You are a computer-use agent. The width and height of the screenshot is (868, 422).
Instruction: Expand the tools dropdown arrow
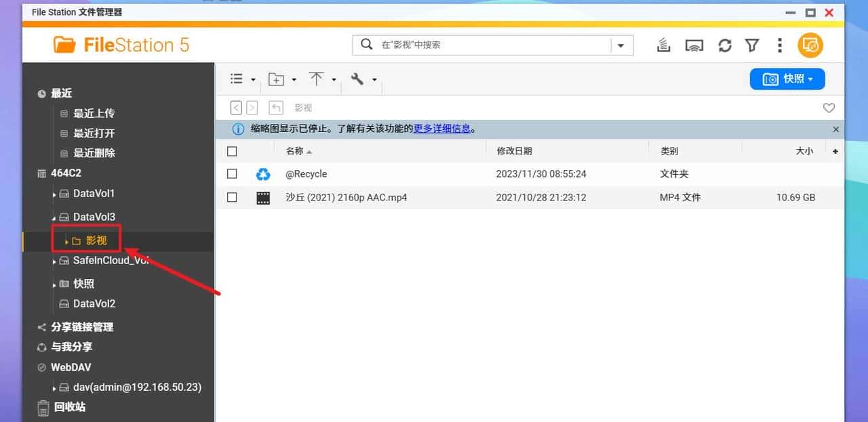pos(374,79)
